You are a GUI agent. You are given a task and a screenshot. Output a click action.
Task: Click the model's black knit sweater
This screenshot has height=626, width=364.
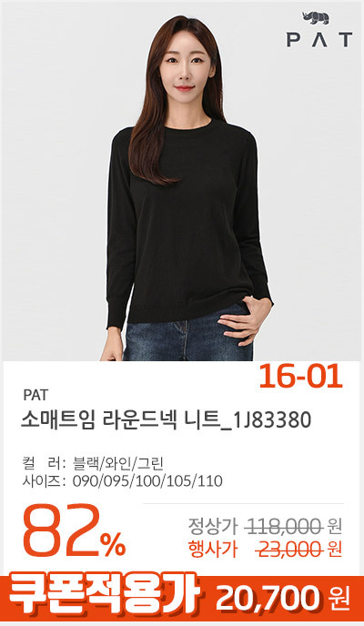187,224
